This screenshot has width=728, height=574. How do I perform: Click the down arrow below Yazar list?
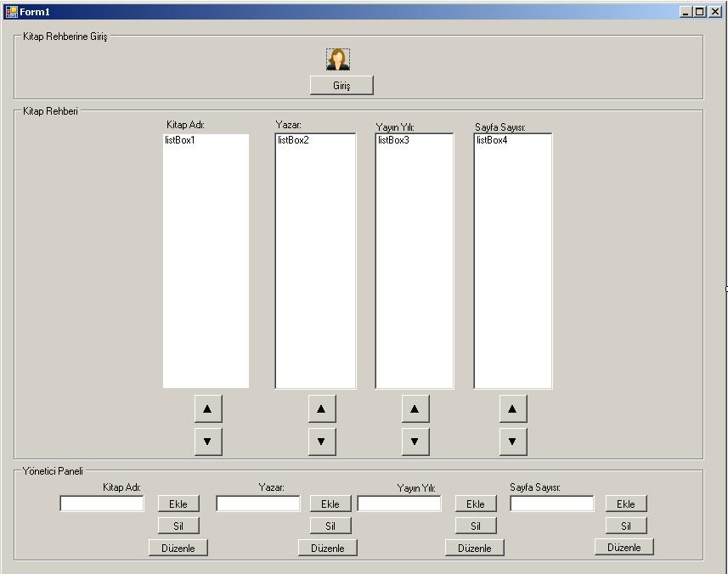point(321,442)
